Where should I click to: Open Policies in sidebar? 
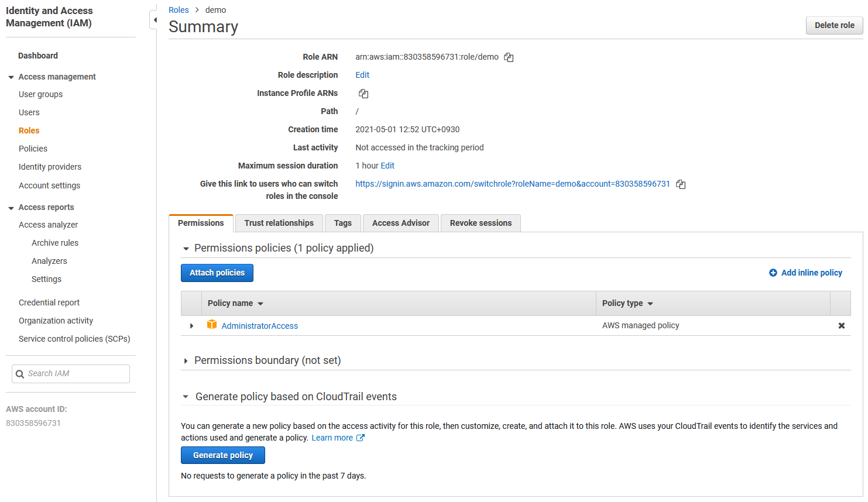33,149
